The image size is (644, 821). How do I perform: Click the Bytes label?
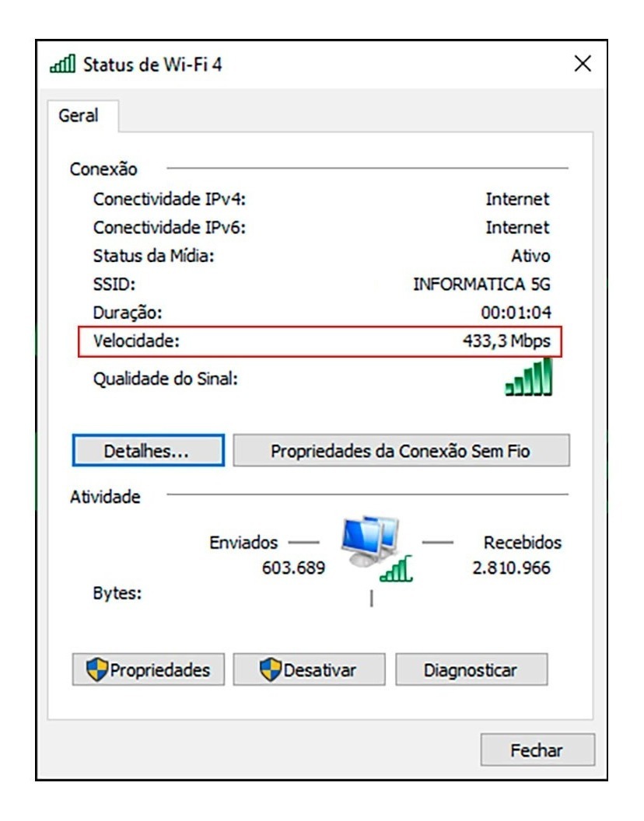(x=117, y=593)
